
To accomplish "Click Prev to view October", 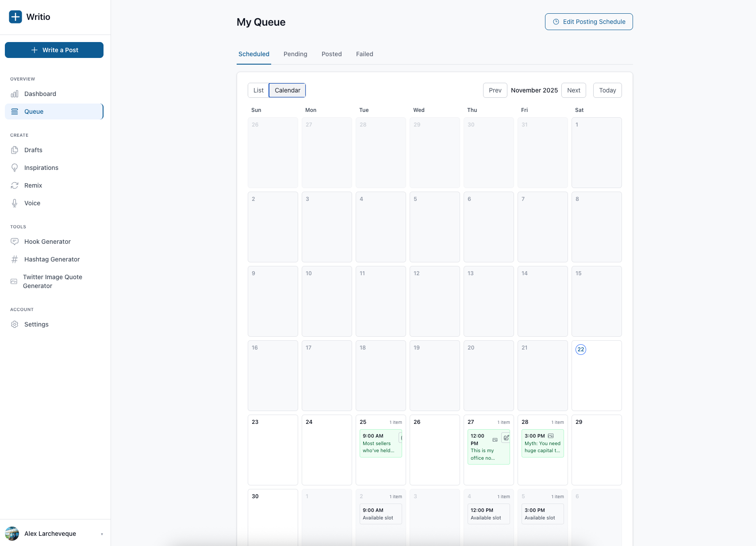I will (495, 90).
